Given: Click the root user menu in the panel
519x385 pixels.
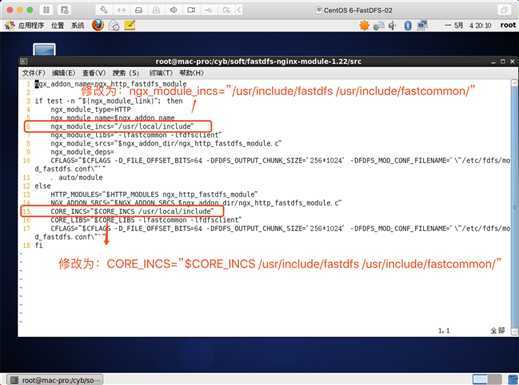Looking at the screenshot, I should (508, 25).
